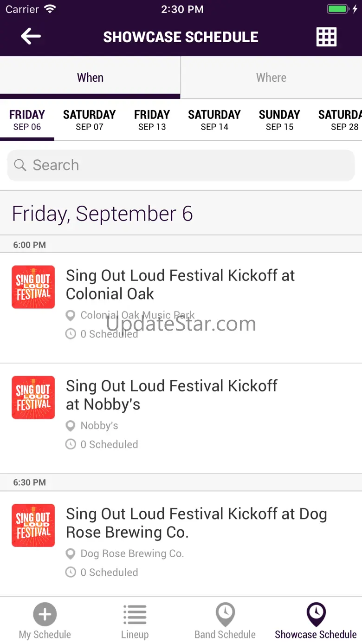
Task: Switch to the When tab
Action: [x=90, y=78]
